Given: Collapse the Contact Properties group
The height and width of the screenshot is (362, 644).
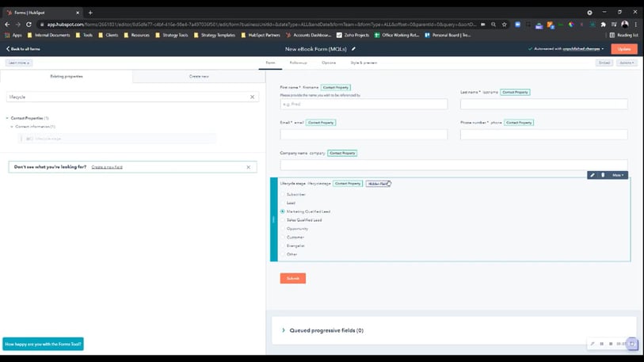Looking at the screenshot, I should pos(7,118).
